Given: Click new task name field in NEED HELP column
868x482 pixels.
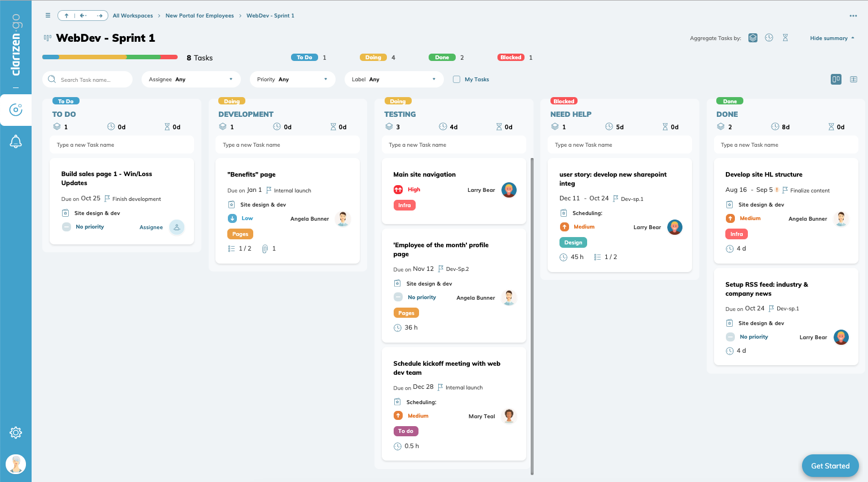Looking at the screenshot, I should 620,145.
